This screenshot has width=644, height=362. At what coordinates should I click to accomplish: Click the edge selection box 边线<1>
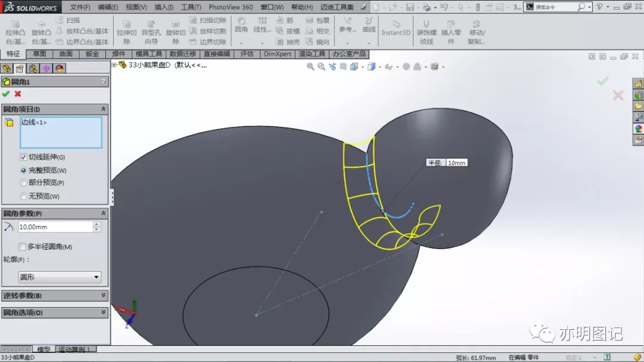(61, 132)
